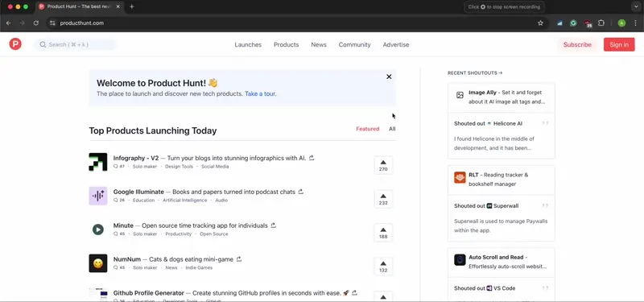
Task: Click the Image Ally image icon
Action: click(460, 95)
